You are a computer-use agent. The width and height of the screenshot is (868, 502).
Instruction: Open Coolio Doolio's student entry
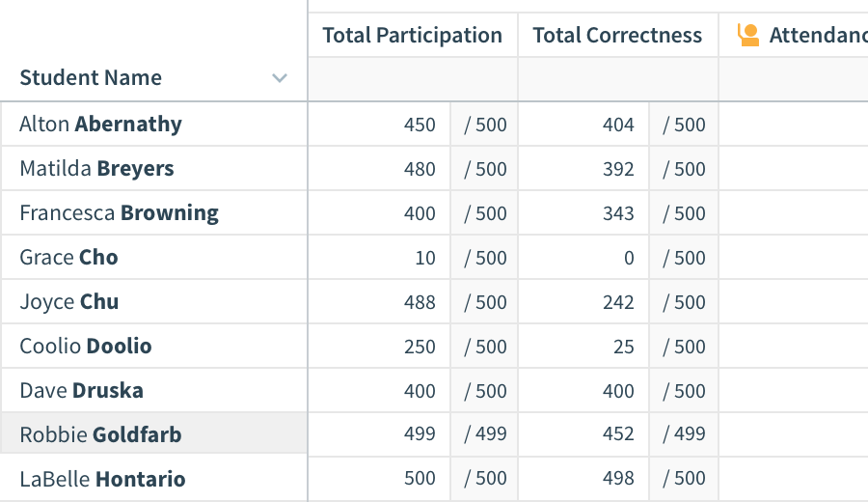click(86, 346)
